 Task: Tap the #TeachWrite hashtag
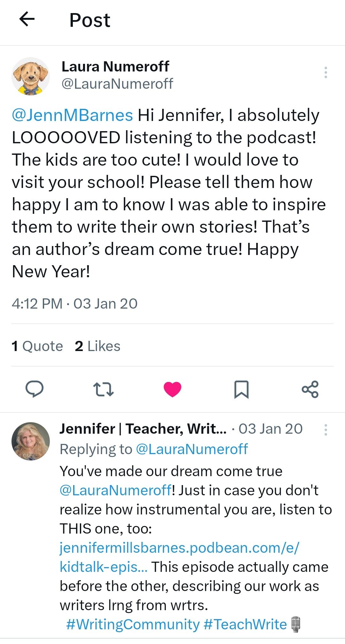[x=245, y=625]
